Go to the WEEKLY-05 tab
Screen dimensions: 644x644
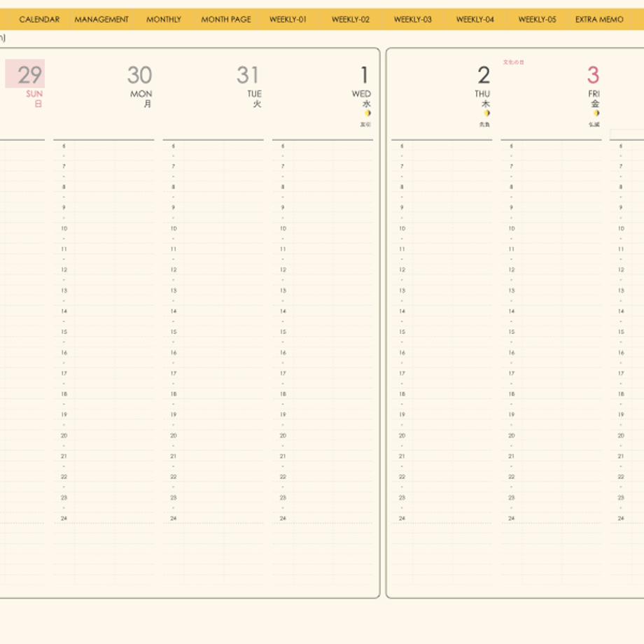pyautogui.click(x=537, y=20)
